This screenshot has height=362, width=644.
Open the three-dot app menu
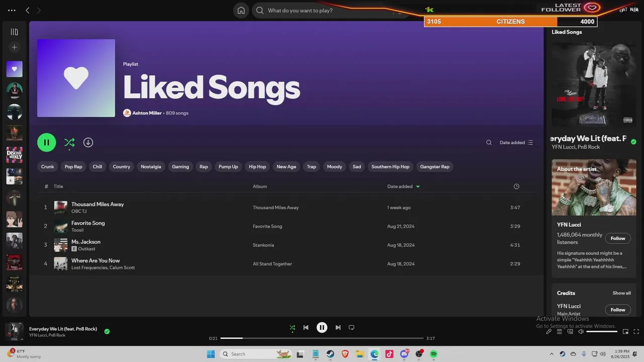click(x=12, y=10)
